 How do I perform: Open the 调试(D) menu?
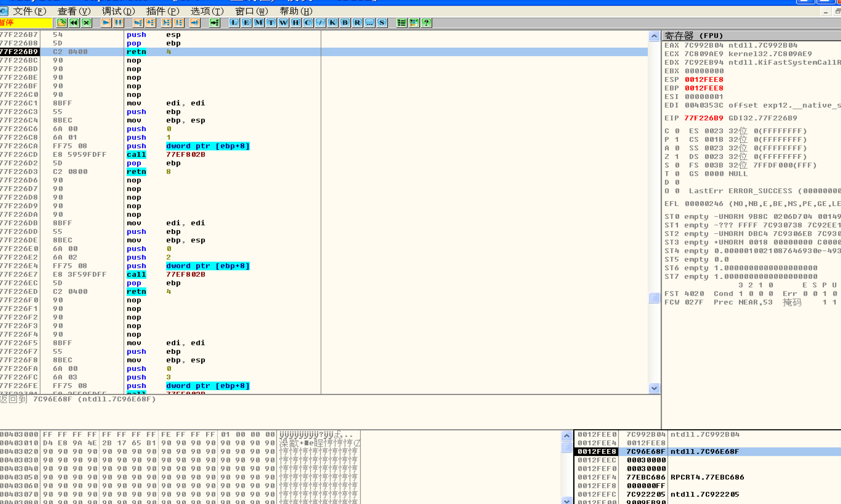point(118,11)
